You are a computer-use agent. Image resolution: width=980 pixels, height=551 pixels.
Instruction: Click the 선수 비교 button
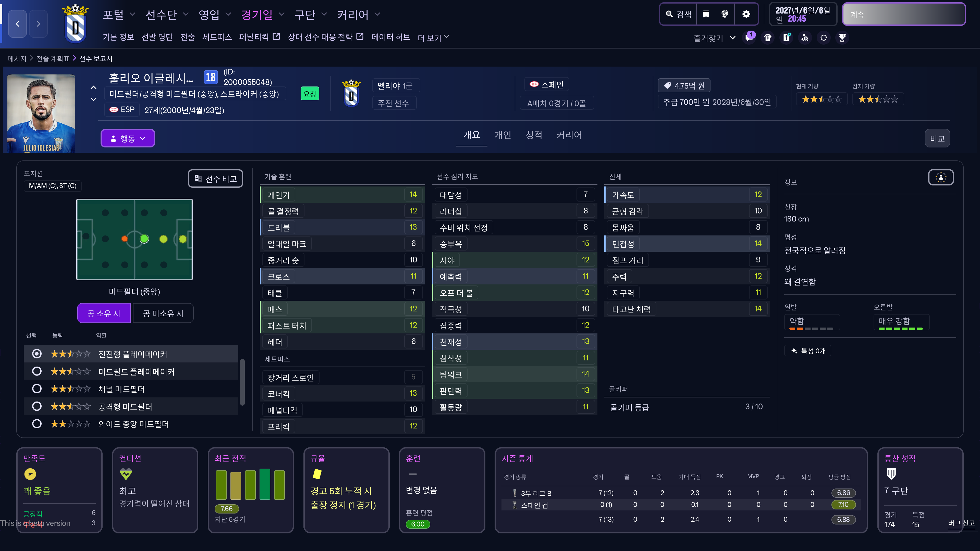point(215,178)
